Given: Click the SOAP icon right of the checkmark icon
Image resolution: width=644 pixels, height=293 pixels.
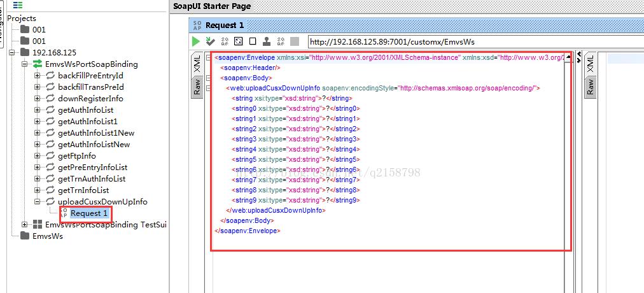Looking at the screenshot, I should click(x=225, y=41).
